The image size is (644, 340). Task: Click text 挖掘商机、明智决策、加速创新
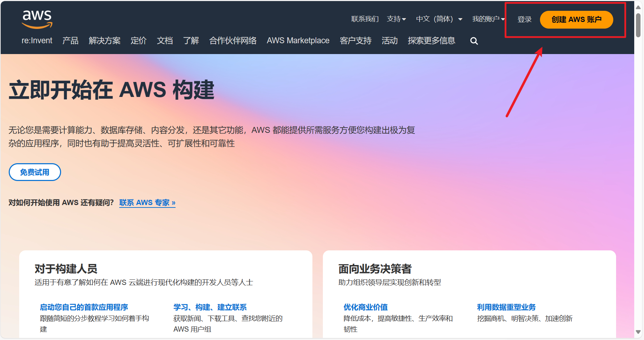pos(525,318)
